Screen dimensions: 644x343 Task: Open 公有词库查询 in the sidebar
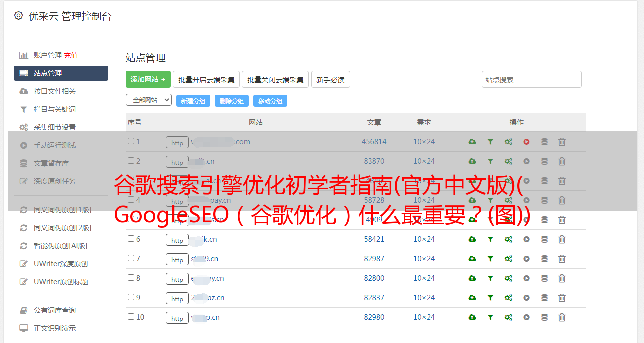55,310
